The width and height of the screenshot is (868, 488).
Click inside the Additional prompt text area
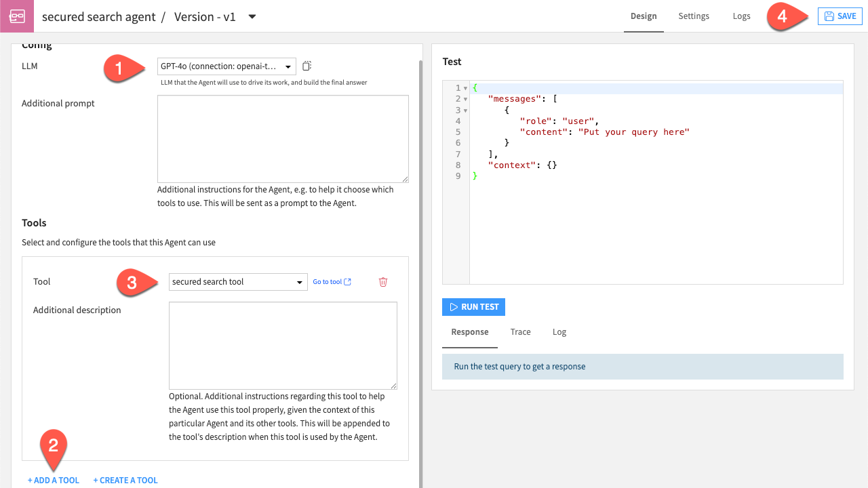point(282,138)
